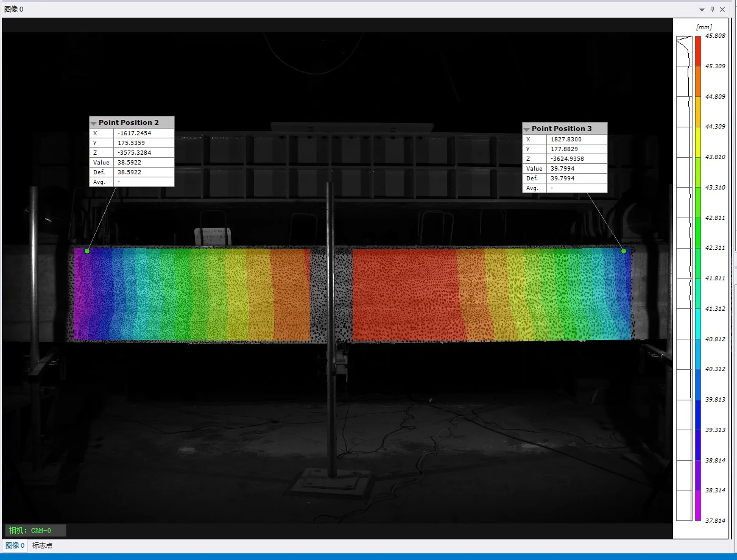Click the Def. value of Point Position 2
This screenshot has width=737, height=560.
coord(143,172)
